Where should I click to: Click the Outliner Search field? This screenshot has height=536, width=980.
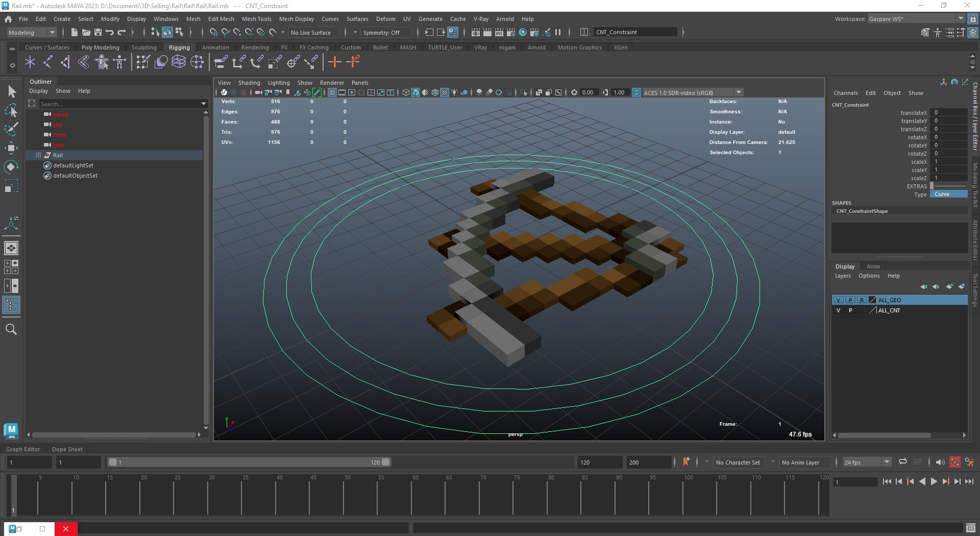click(x=120, y=104)
